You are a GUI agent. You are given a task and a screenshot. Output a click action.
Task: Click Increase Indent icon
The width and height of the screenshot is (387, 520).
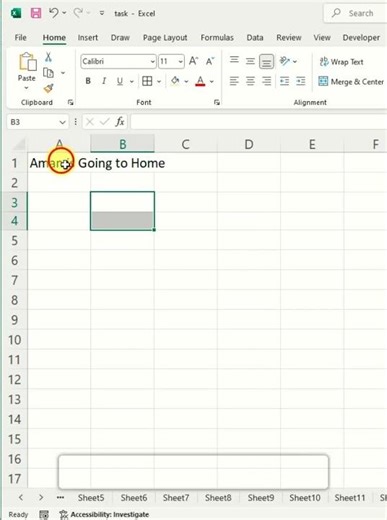301,81
